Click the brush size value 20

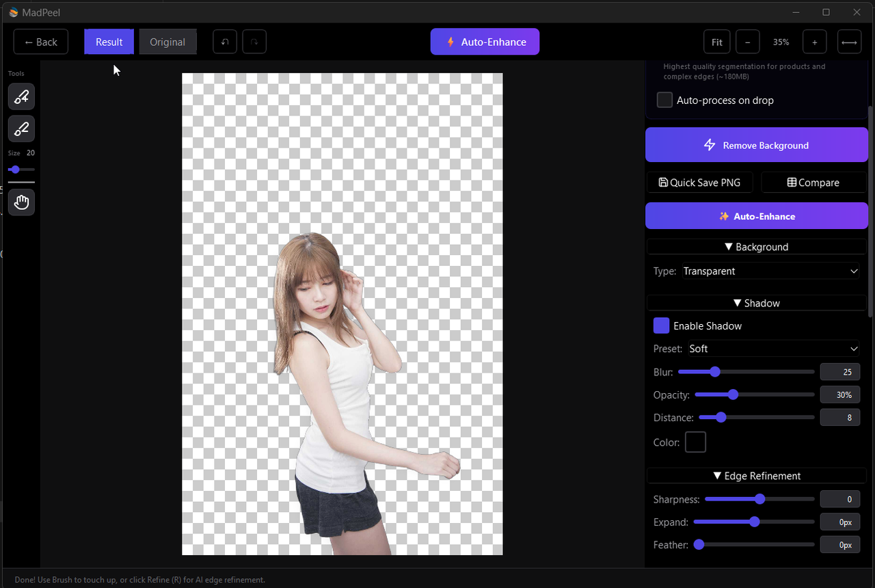[x=31, y=153]
